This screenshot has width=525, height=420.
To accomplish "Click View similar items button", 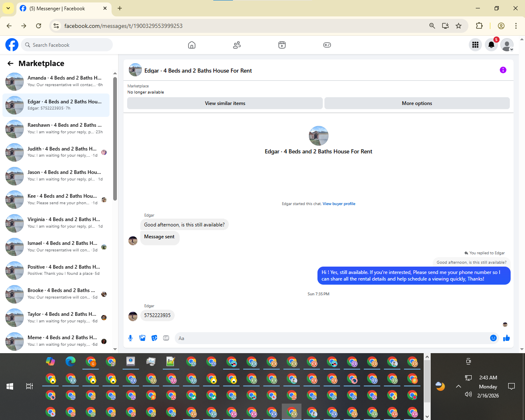I will [x=225, y=103].
